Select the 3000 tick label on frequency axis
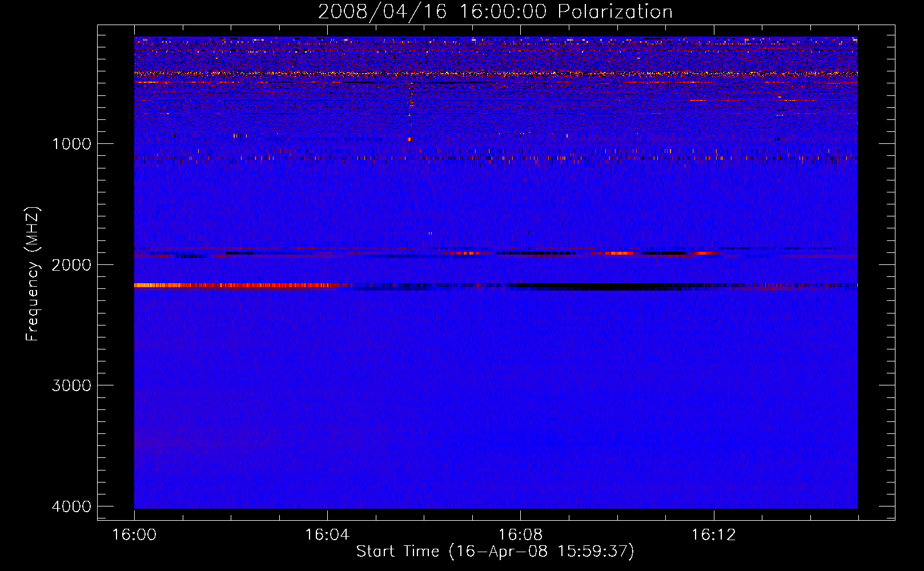924x571 pixels. click(x=71, y=385)
